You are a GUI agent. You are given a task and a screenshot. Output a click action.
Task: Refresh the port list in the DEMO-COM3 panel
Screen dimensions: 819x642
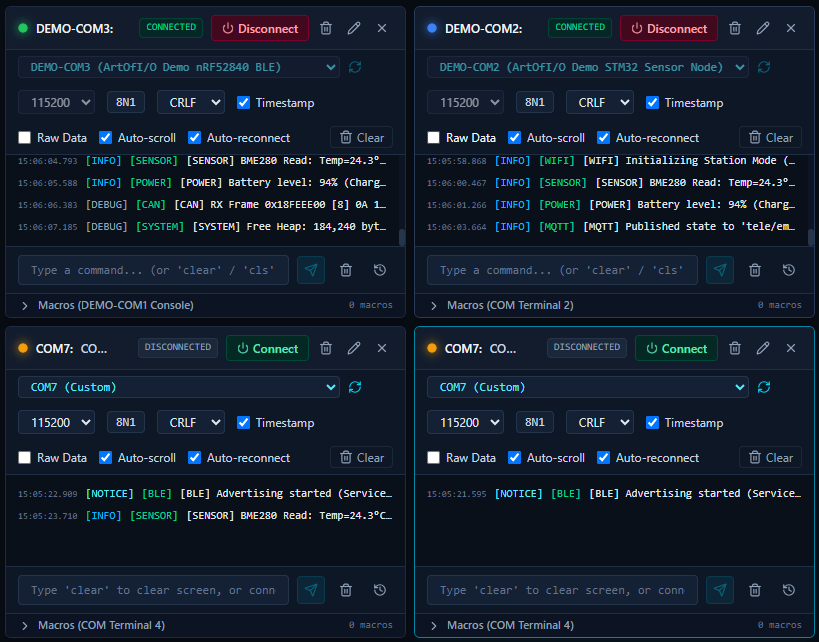355,67
